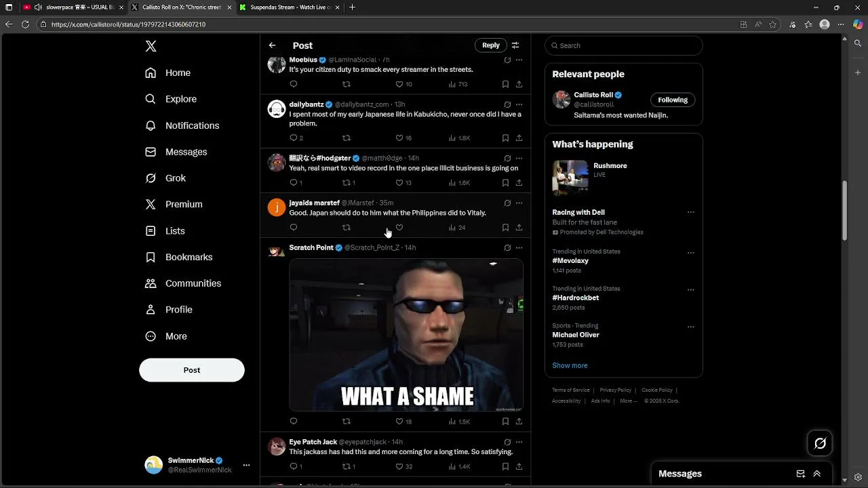Screen dimensions: 868x488
Task: Open options for #Hardrockbet trend
Action: (691, 289)
